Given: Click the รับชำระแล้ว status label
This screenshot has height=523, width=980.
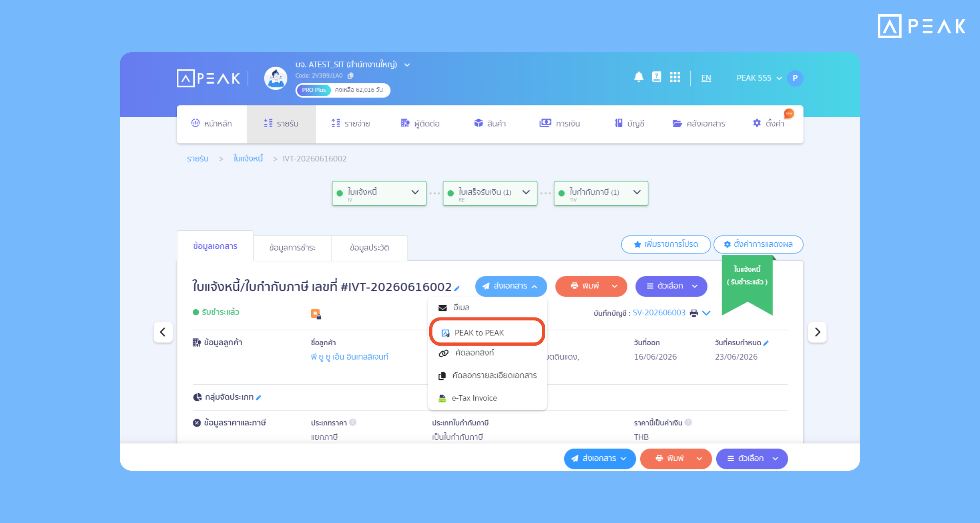Looking at the screenshot, I should (x=216, y=313).
